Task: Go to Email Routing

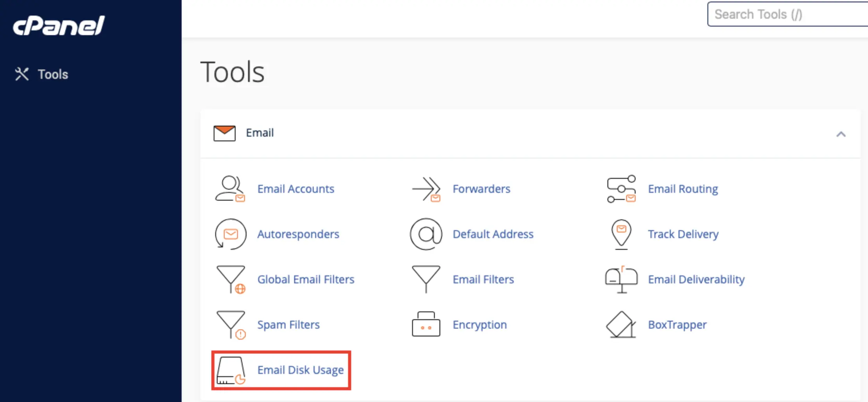Action: 683,189
